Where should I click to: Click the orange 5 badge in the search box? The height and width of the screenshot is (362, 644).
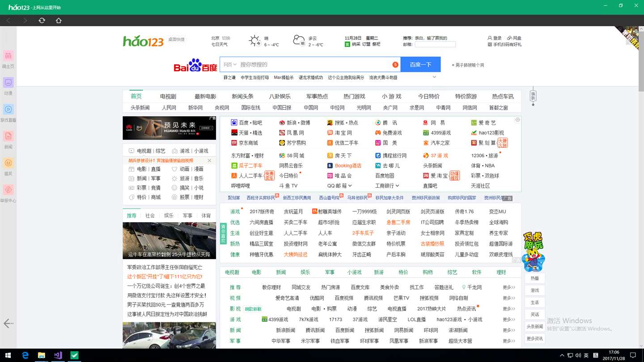395,65
